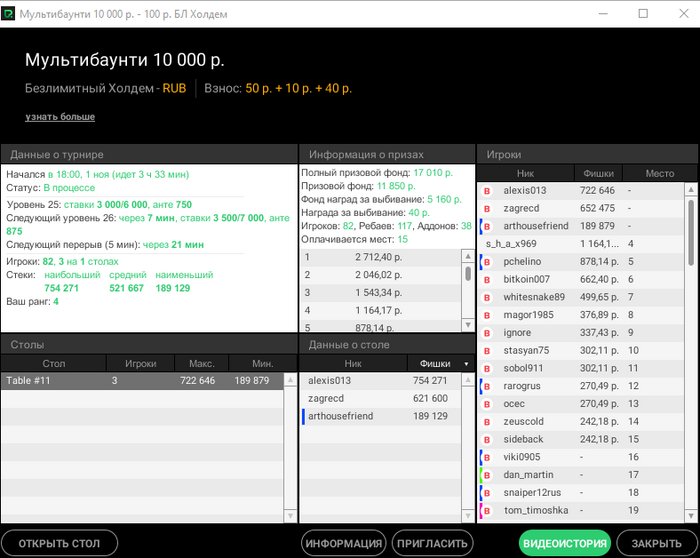The width and height of the screenshot is (700, 558).
Task: Click the bounty B icon beside dan_martin
Action: [487, 475]
